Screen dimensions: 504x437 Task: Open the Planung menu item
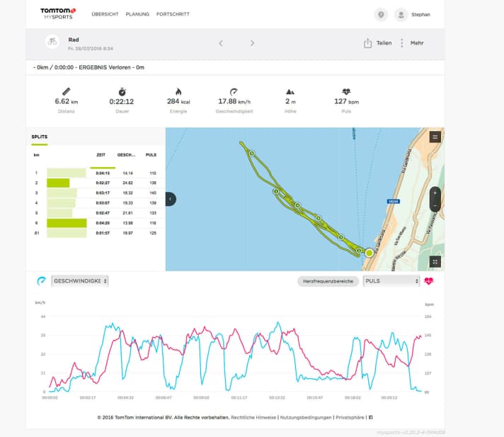tap(137, 14)
